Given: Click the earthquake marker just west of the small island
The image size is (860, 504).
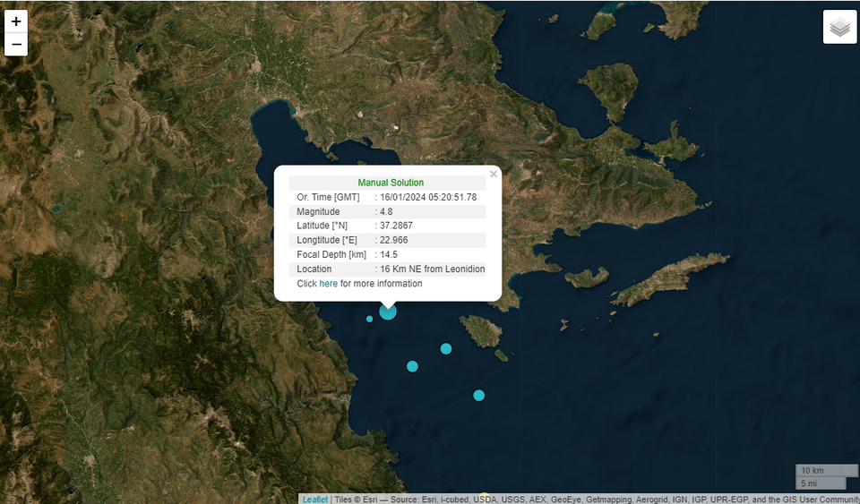Looking at the screenshot, I should (x=446, y=348).
